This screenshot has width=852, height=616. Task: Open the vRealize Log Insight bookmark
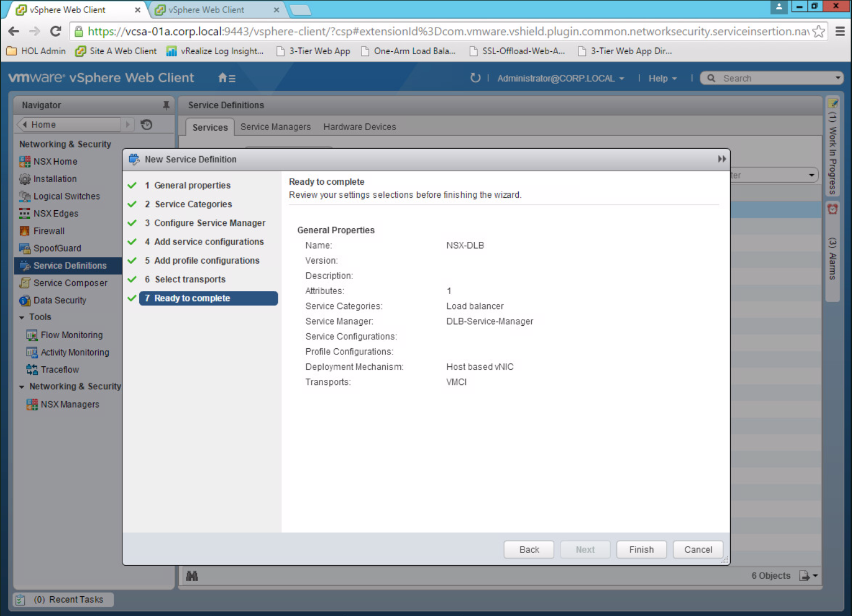[215, 51]
